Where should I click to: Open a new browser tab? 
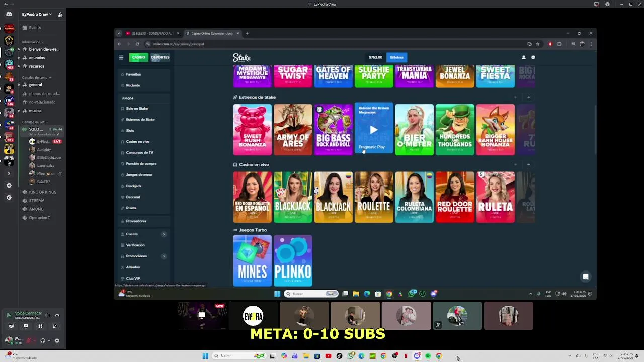(x=247, y=33)
